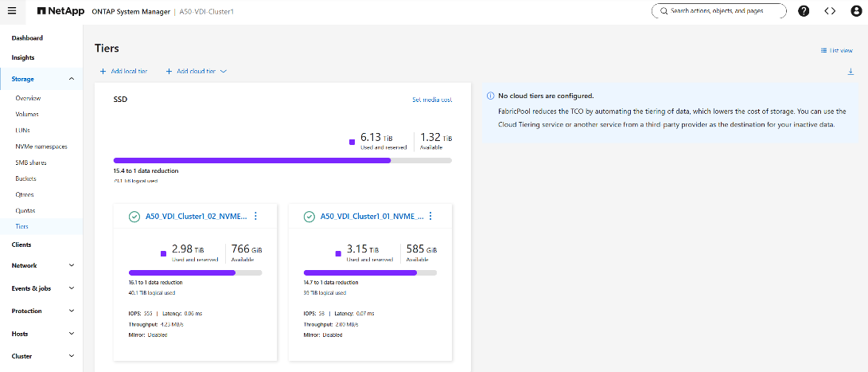Viewport: 868px width, 372px height.
Task: Click the purple legend square beside 6.13 TiB
Action: 352,143
